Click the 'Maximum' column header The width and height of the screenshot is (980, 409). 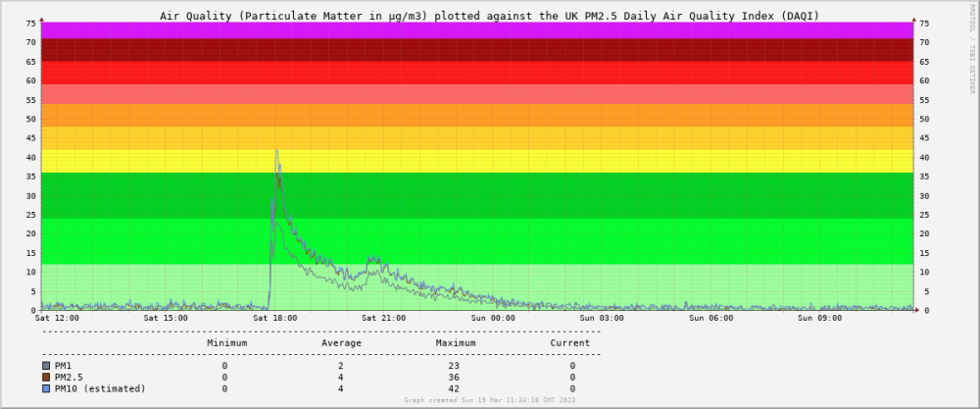pyautogui.click(x=456, y=342)
